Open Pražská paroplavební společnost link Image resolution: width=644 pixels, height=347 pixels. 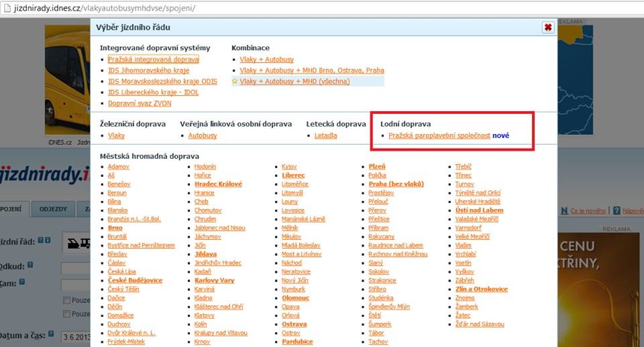439,135
